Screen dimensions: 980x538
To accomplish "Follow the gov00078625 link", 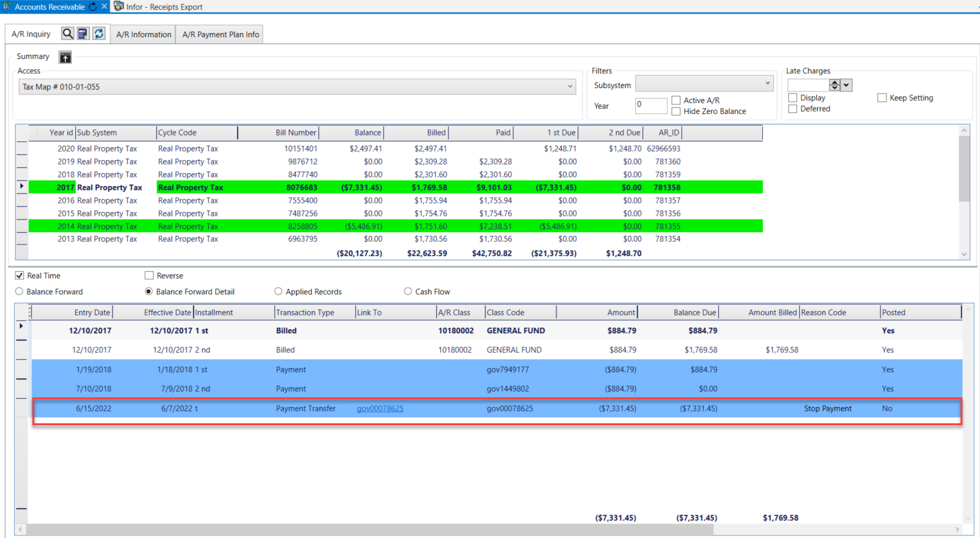I will (380, 408).
